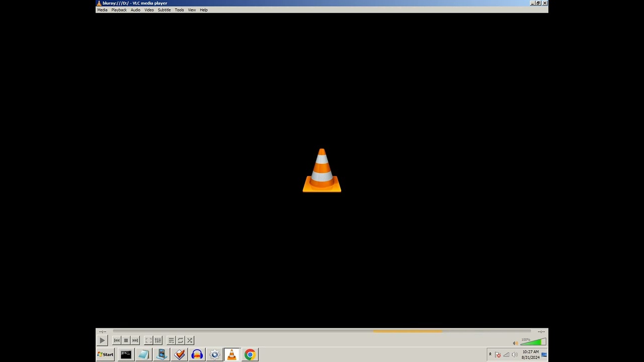Click the network signal tray icon
The image size is (644, 362).
pos(506,355)
